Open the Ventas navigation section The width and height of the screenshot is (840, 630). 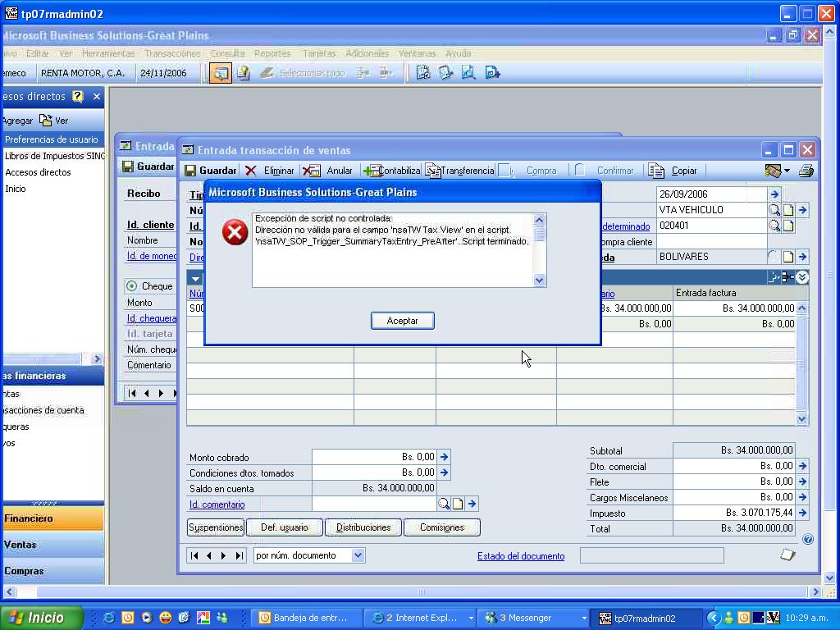tap(53, 545)
